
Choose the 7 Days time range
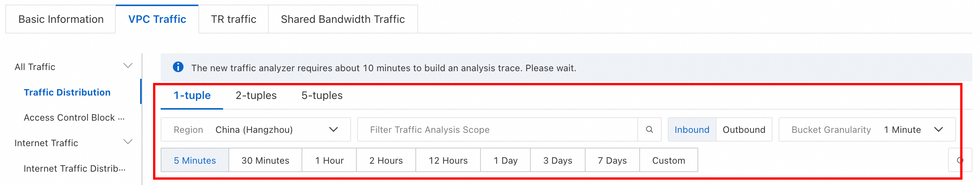coord(612,160)
